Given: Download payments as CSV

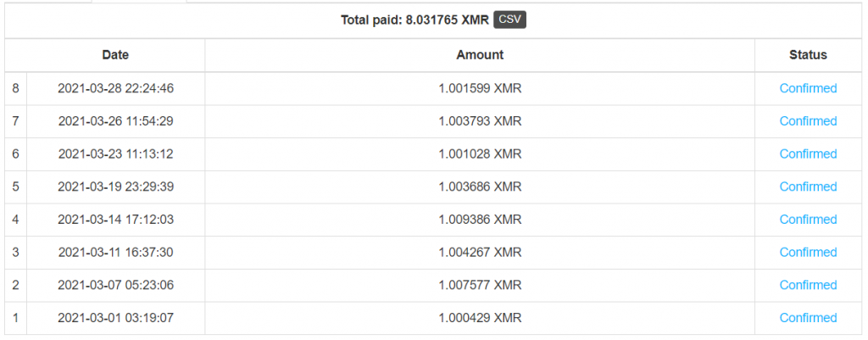Looking at the screenshot, I should pos(509,20).
